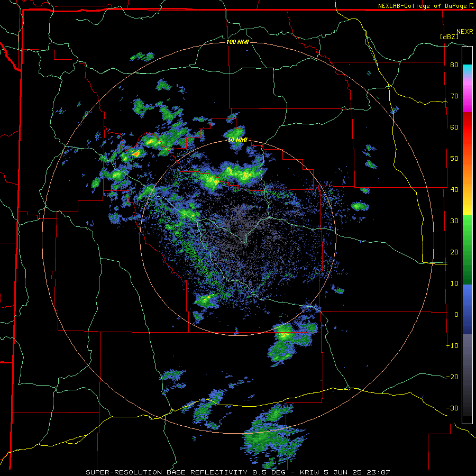This screenshot has width=476, height=476.
Task: Click the 5 JUN 25 23:07 timestamp
Action: click(358, 472)
